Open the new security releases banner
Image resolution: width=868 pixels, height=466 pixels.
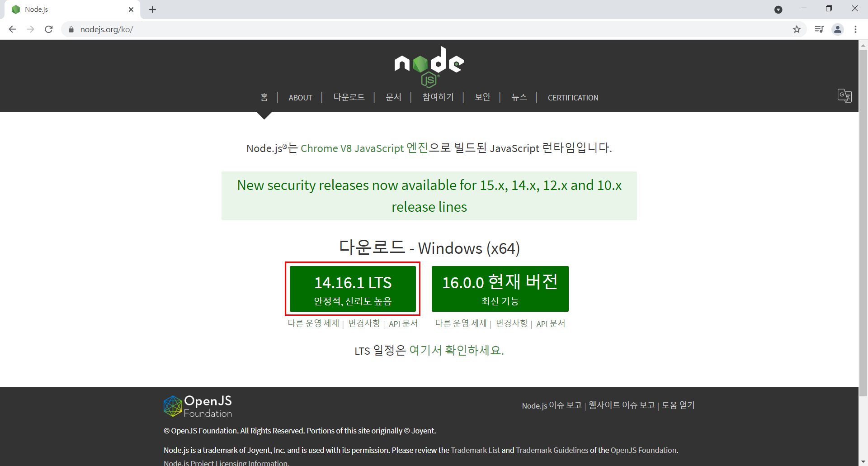(429, 196)
